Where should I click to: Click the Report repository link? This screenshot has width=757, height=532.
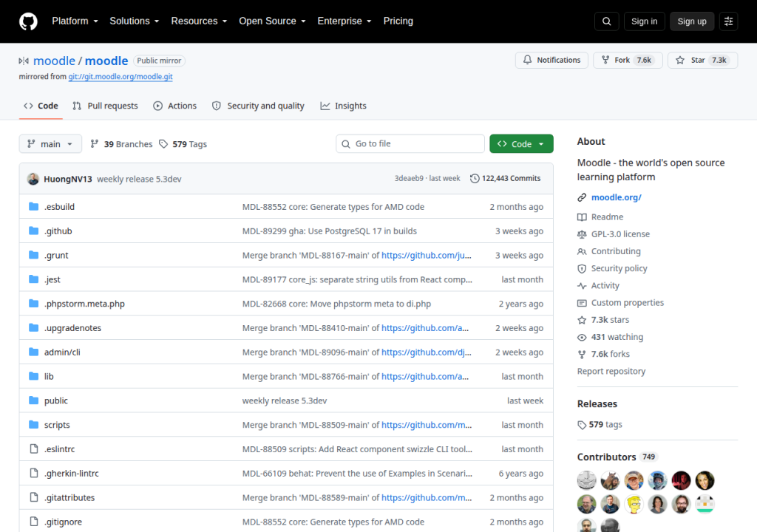click(x=611, y=371)
